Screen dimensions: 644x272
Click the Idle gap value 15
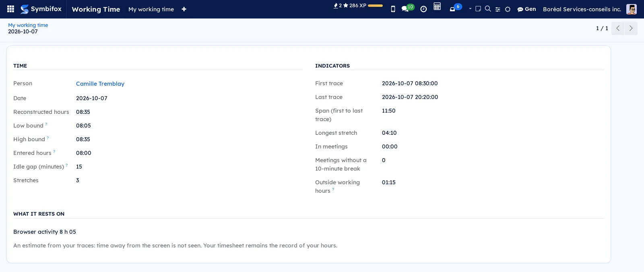coord(79,167)
